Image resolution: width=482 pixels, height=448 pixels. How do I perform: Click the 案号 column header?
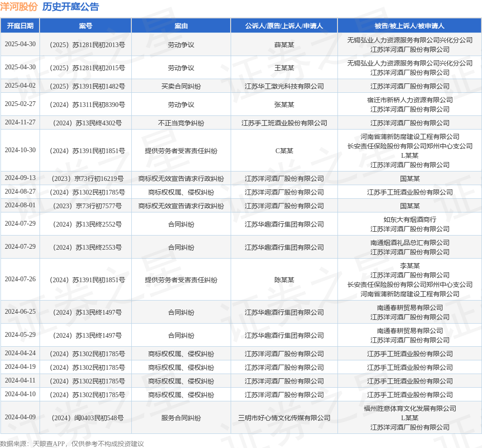point(86,26)
